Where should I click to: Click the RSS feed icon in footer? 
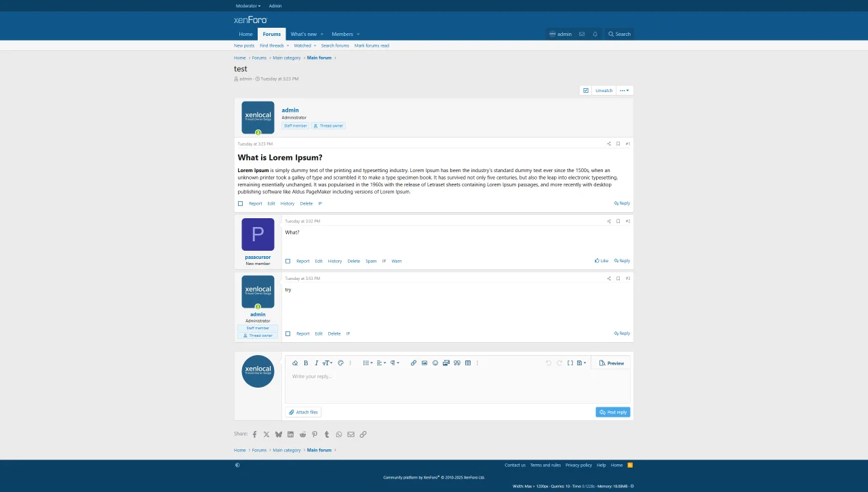630,465
